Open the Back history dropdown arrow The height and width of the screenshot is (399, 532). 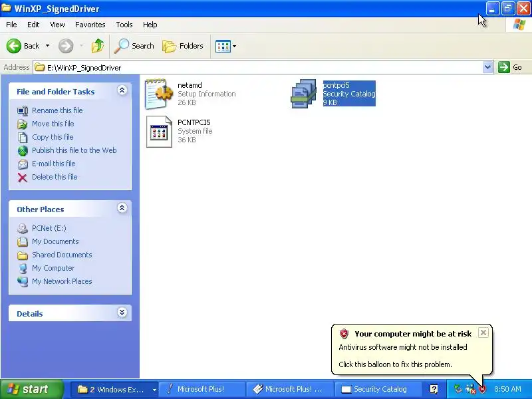pos(47,46)
